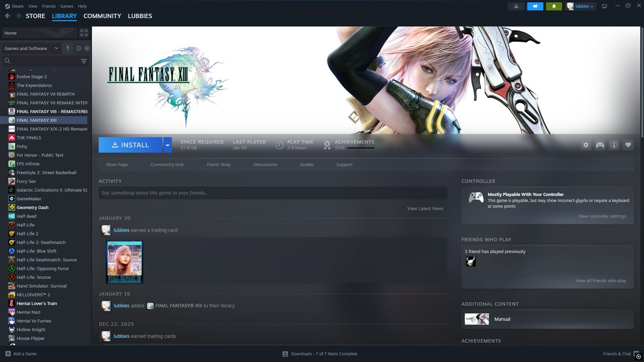The height and width of the screenshot is (362, 644).
Task: Open the blue megaphone announcements button
Action: coord(535,6)
